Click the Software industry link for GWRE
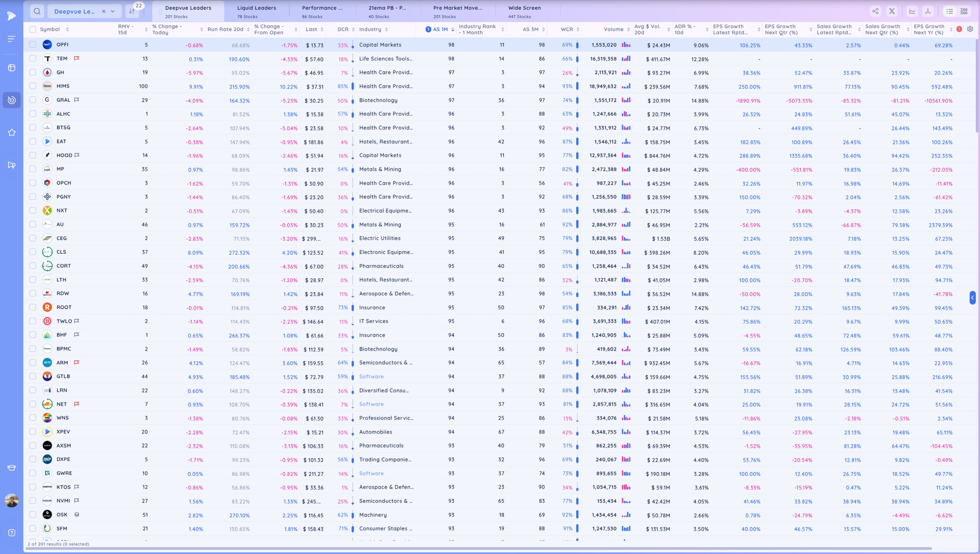 click(x=371, y=473)
